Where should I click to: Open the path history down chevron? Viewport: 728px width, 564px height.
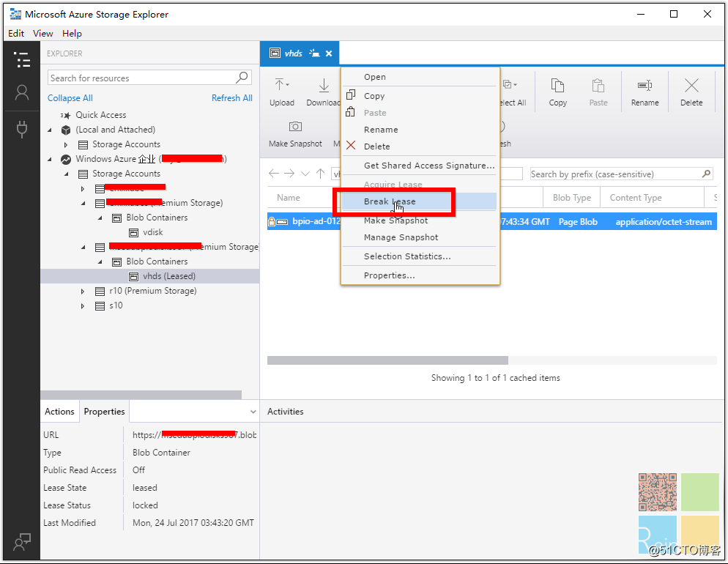coord(305,174)
